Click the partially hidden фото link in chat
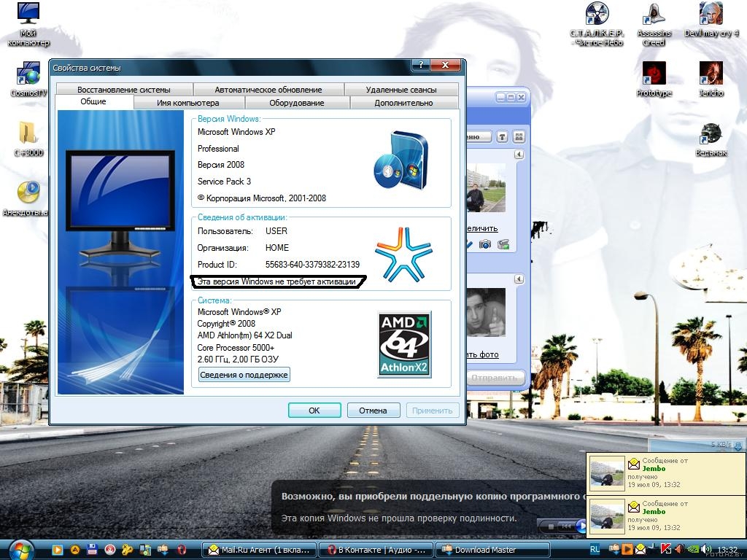747x560 pixels. tap(483, 354)
